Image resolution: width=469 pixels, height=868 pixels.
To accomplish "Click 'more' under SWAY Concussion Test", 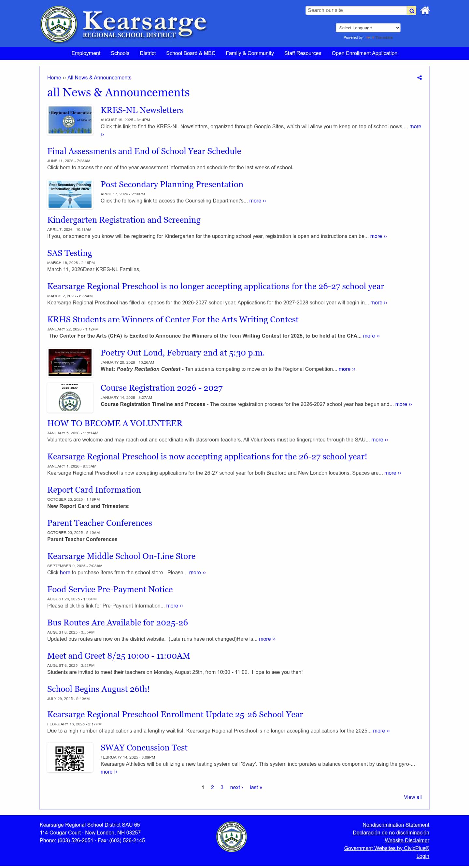I will tap(109, 772).
